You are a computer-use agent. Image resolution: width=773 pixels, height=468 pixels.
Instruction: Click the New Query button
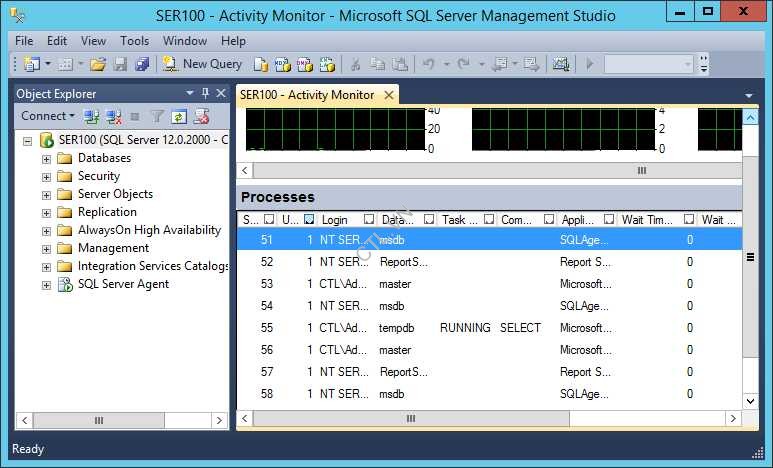point(203,64)
